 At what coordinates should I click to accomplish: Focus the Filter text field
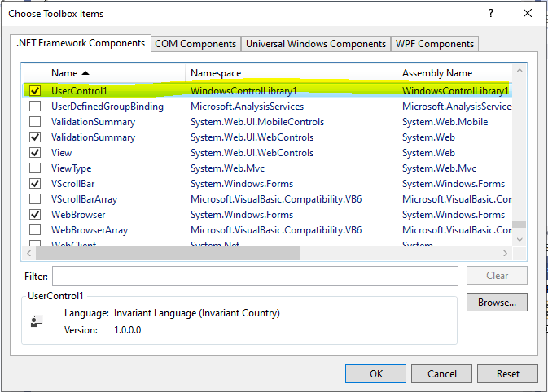click(255, 277)
